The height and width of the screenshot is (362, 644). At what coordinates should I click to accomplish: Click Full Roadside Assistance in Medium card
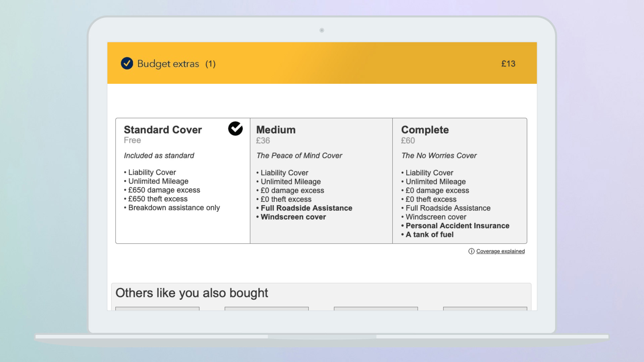306,208
